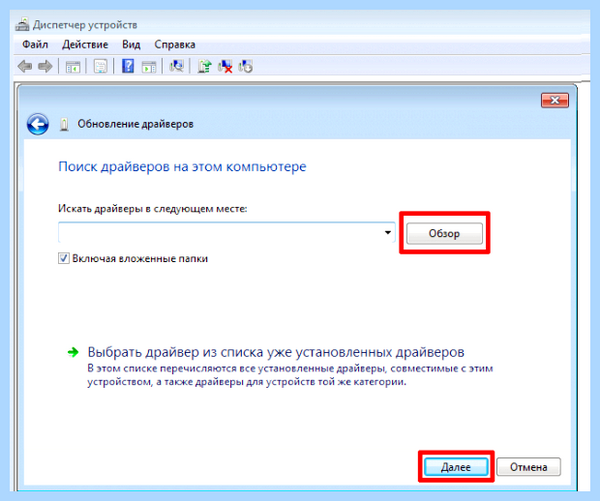Click description text В этом списке перечисляются
This screenshot has height=501, width=600.
[x=290, y=375]
